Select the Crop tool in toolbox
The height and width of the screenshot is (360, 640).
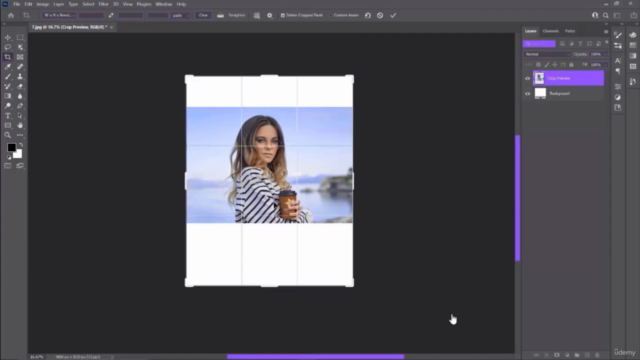coord(8,57)
